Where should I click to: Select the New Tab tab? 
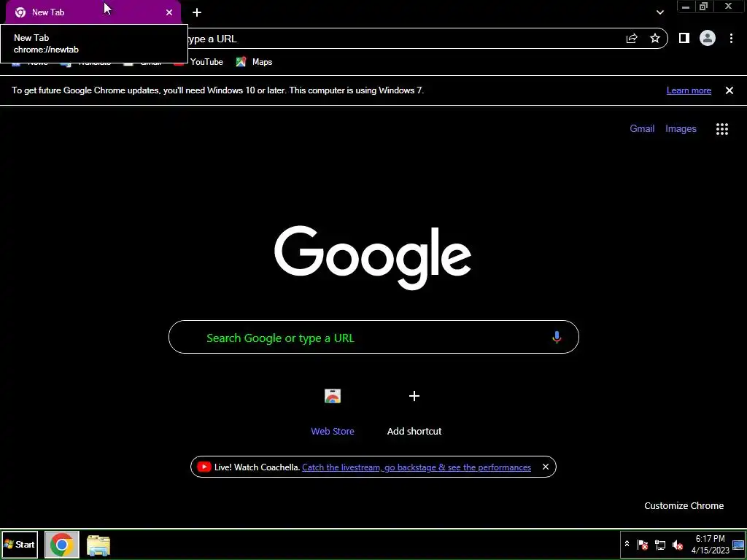tap(93, 12)
